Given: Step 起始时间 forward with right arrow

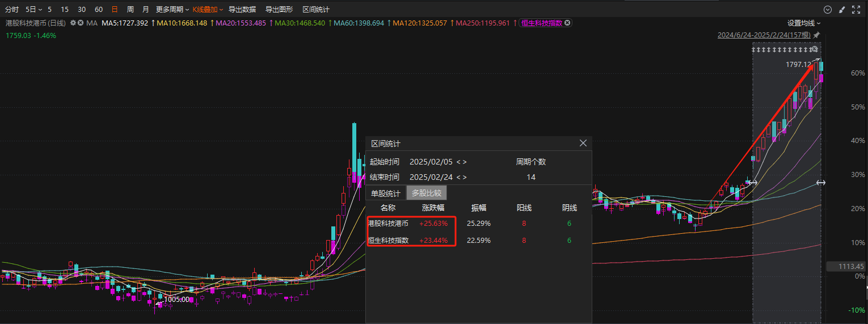Looking at the screenshot, I should point(465,162).
